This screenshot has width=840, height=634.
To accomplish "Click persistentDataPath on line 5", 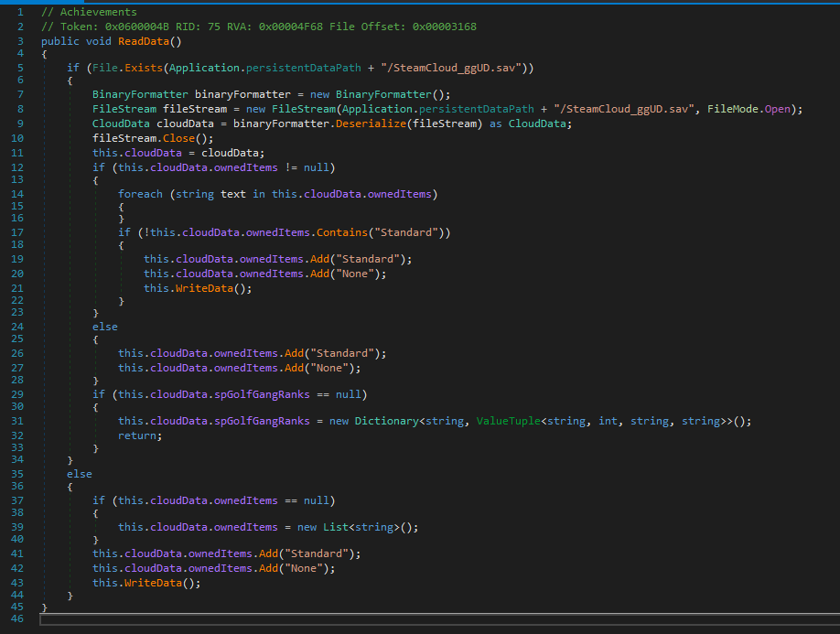I will (303, 68).
